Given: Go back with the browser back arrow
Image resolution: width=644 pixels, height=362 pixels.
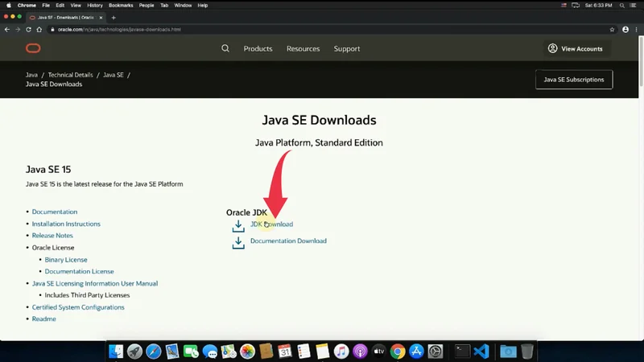Looking at the screenshot, I should tap(7, 29).
